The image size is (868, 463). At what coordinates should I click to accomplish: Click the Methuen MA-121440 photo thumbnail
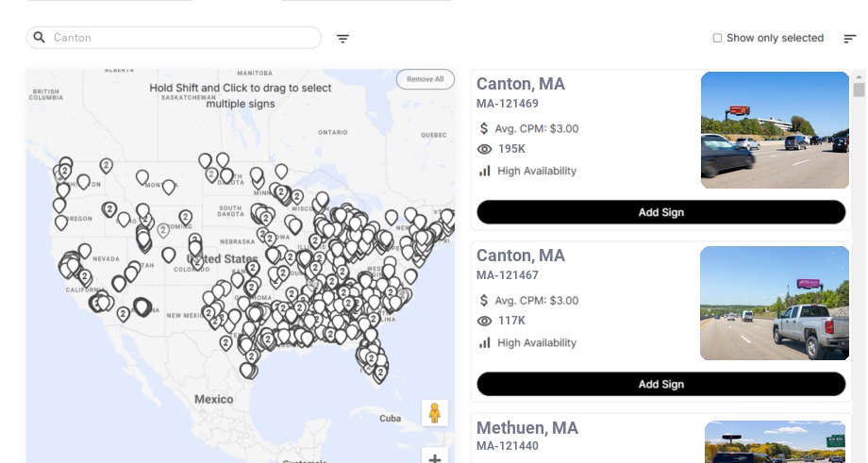tap(775, 442)
